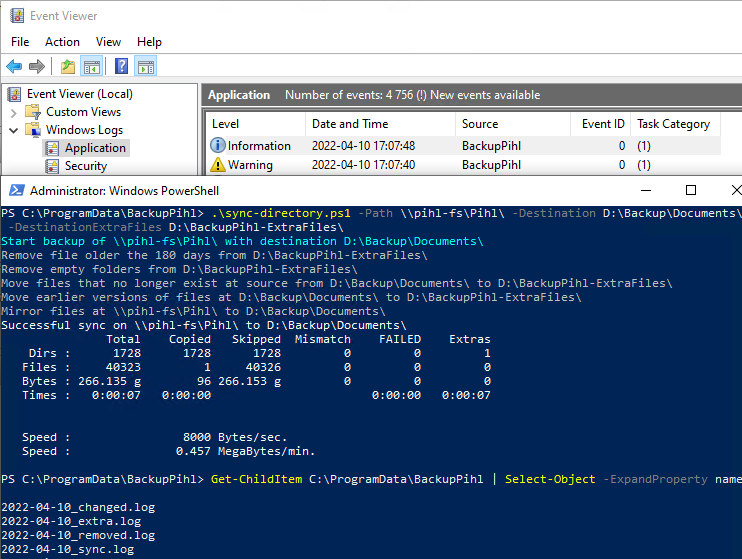Click 2022-04-10_extra.log file name
The height and width of the screenshot is (559, 742).
point(71,521)
